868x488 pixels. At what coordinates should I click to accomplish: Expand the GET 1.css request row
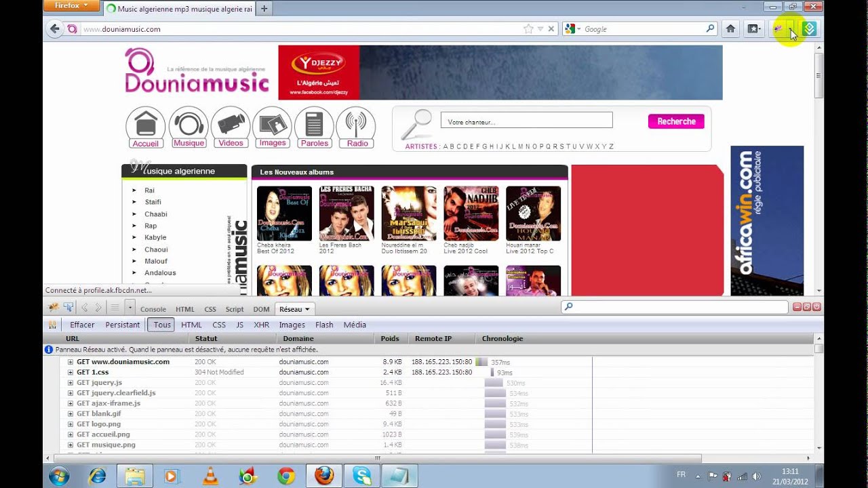(70, 372)
